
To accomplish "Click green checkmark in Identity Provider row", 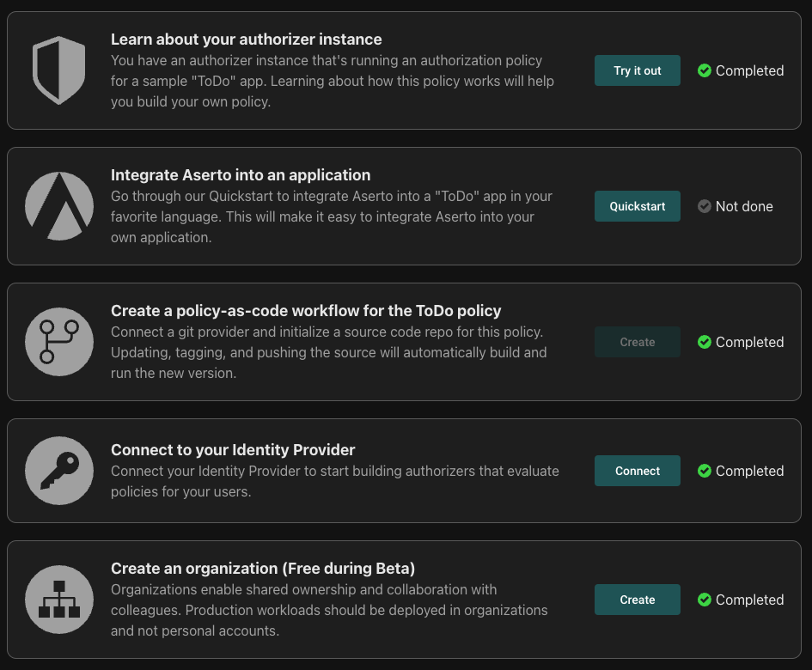I will (x=705, y=471).
